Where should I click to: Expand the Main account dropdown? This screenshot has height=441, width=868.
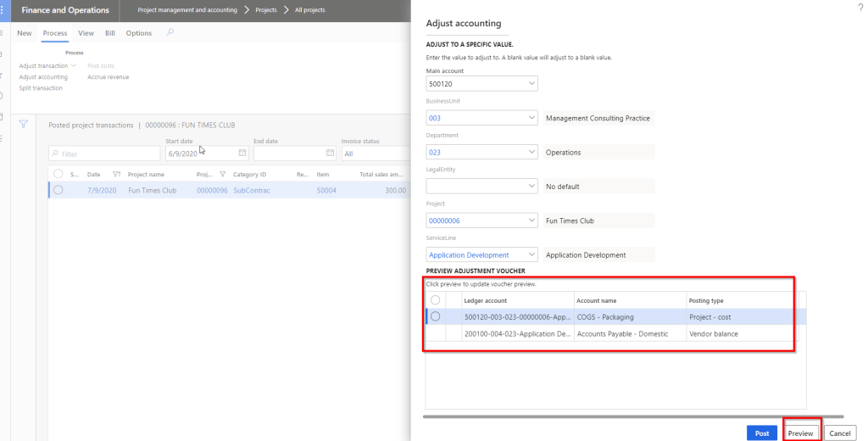coord(531,83)
